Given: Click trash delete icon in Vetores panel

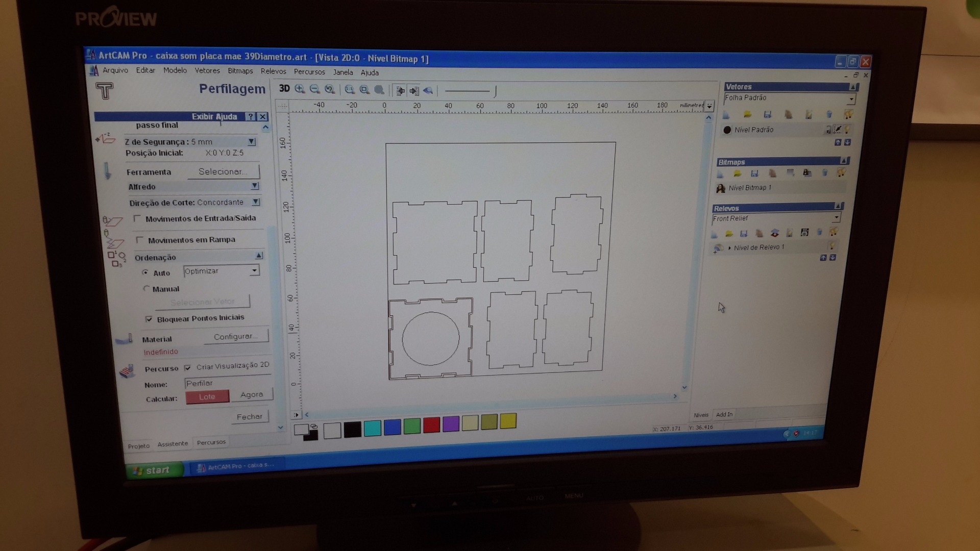Looking at the screenshot, I should click(829, 115).
